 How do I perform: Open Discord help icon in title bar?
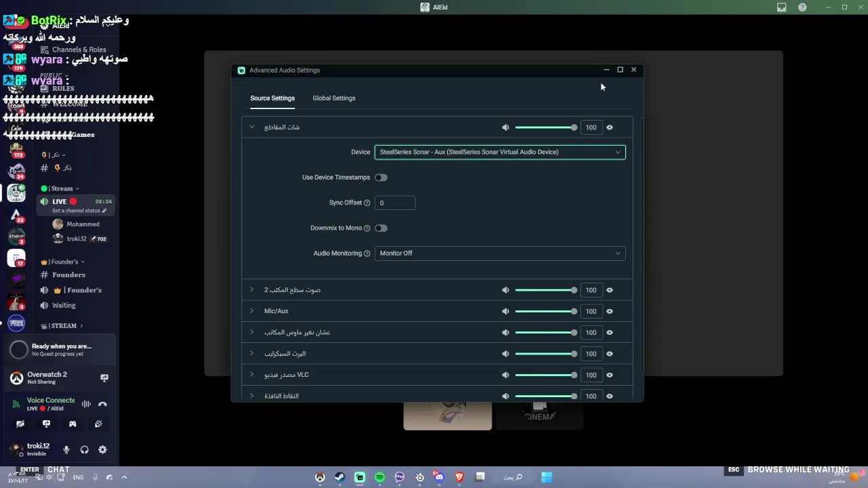pyautogui.click(x=802, y=7)
